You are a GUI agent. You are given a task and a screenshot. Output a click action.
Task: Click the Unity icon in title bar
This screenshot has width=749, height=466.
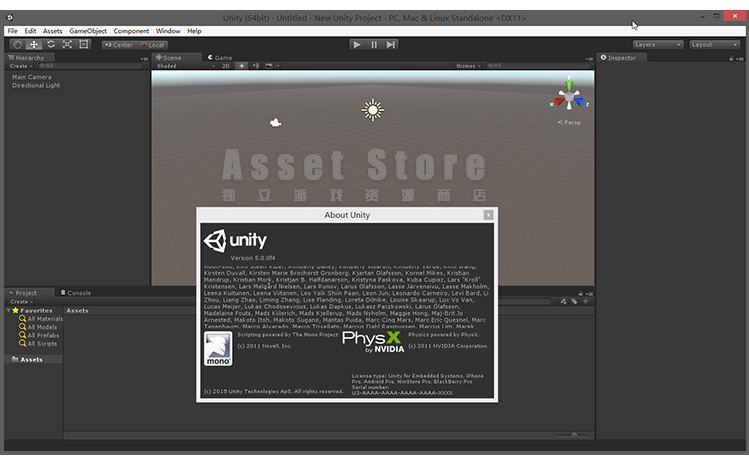click(10, 18)
